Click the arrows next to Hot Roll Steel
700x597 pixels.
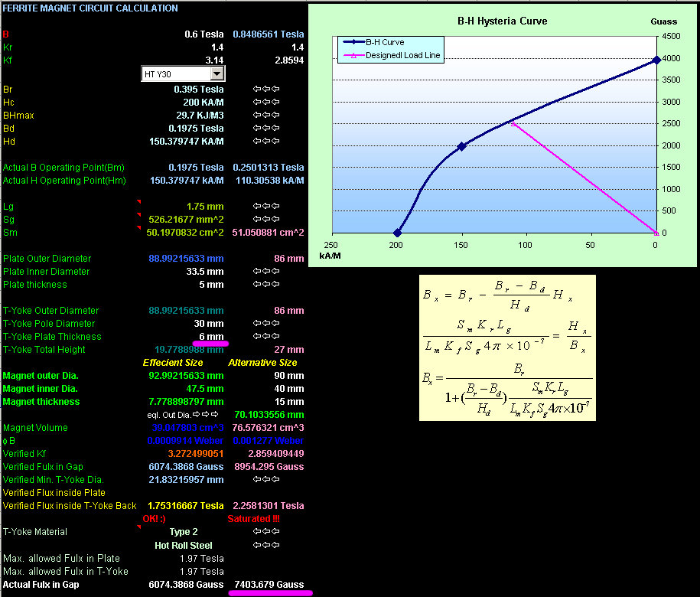pos(265,546)
